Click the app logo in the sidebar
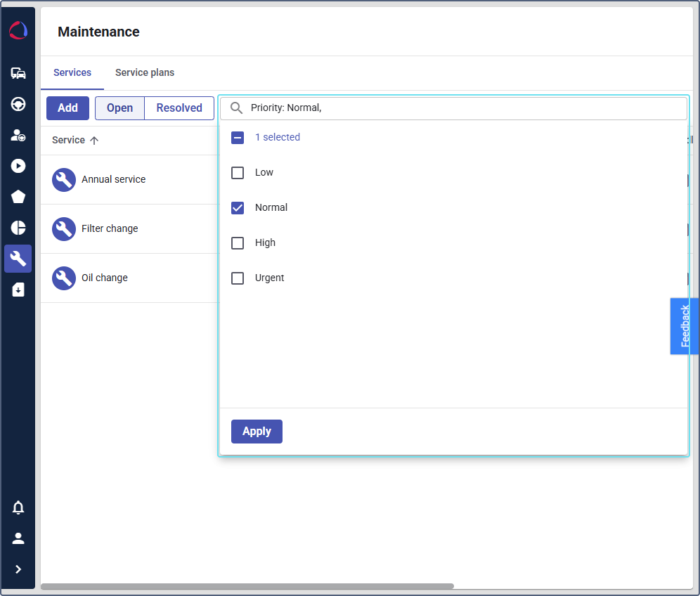This screenshot has width=700, height=596. [18, 30]
